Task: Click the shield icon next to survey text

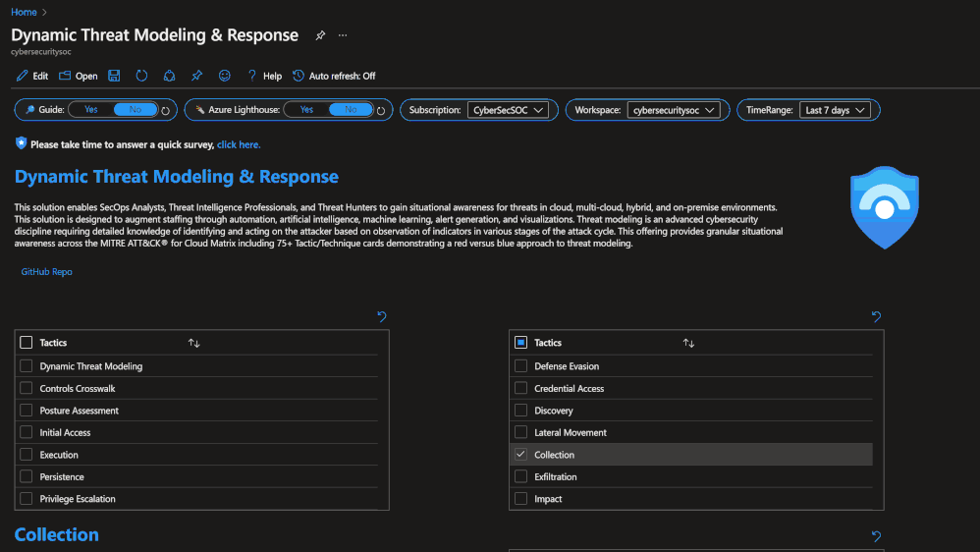Action: pyautogui.click(x=22, y=143)
